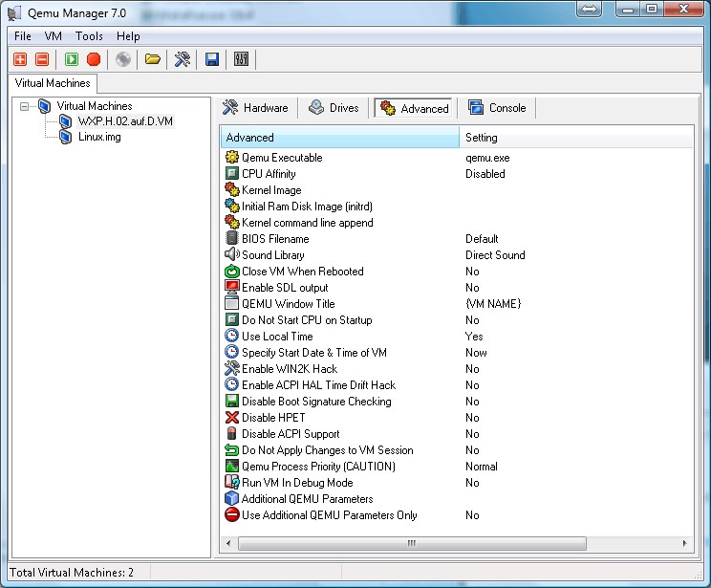Open the VM menu
711x588 pixels.
tap(53, 36)
